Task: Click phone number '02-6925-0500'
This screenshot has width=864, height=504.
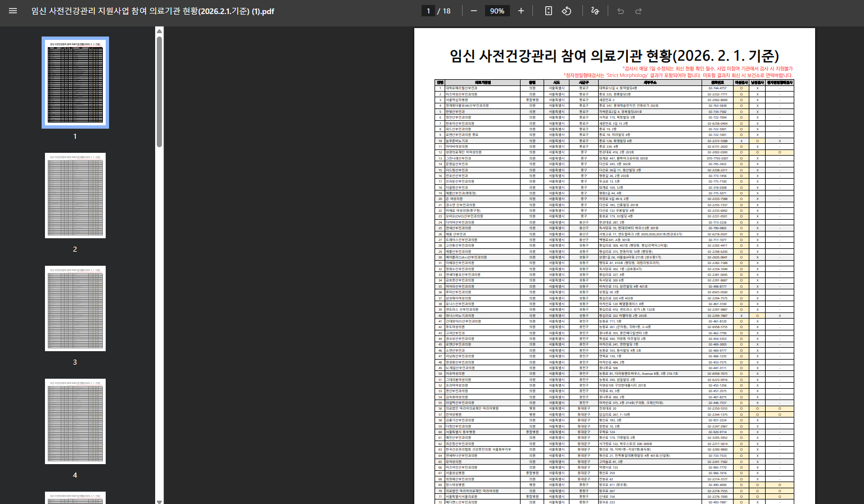Action: tap(717, 292)
